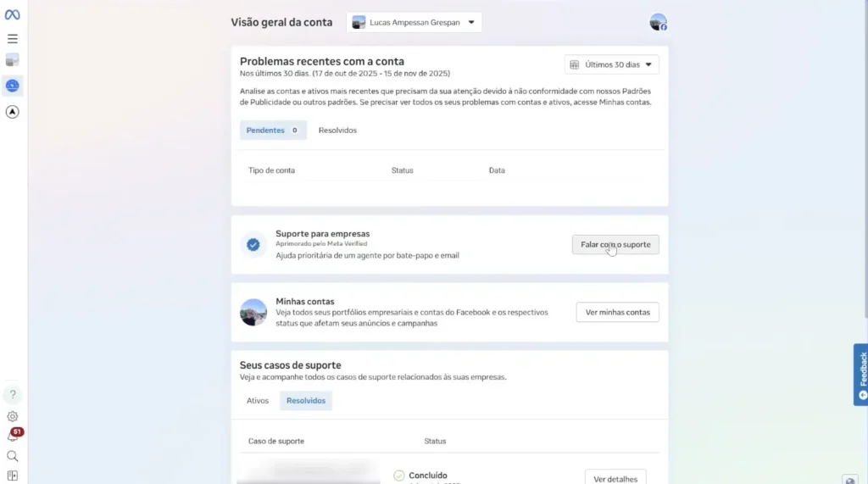868x484 pixels.
Task: Select the Resolvidos support cases tab
Action: click(305, 400)
